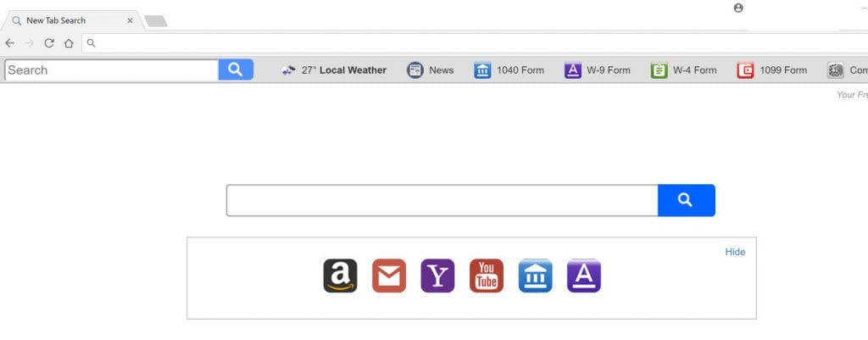Image resolution: width=868 pixels, height=340 pixels.
Task: Click the 1099 Form red icon
Action: tap(745, 70)
